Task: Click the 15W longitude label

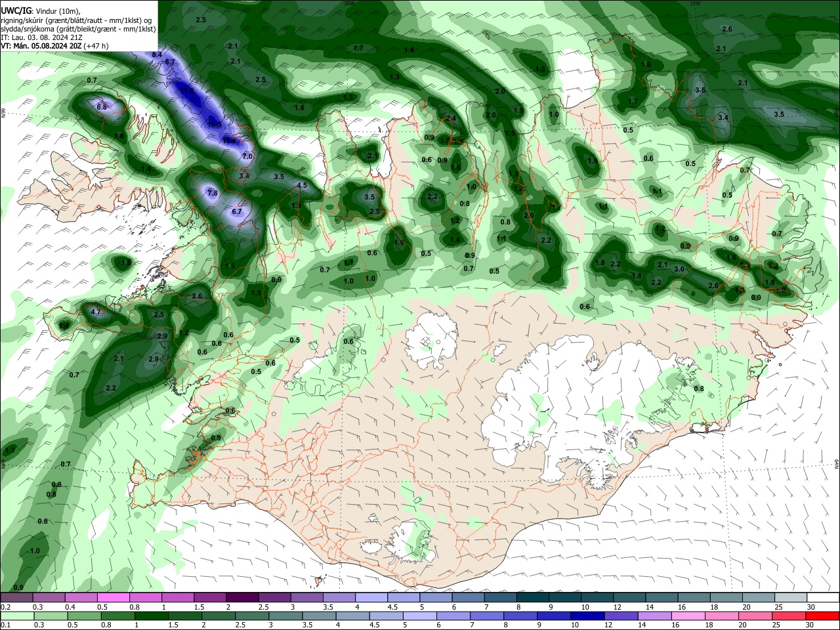Action: pyautogui.click(x=694, y=3)
